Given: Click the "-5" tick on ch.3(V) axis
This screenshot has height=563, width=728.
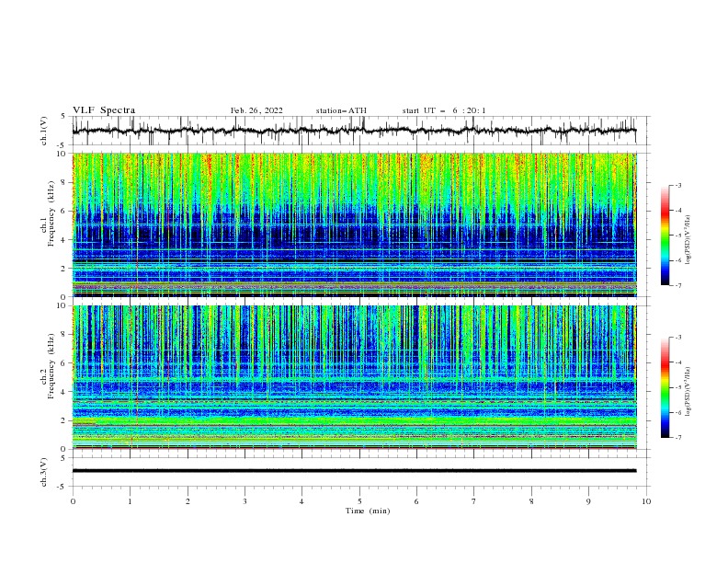Looking at the screenshot, I should 63,487.
